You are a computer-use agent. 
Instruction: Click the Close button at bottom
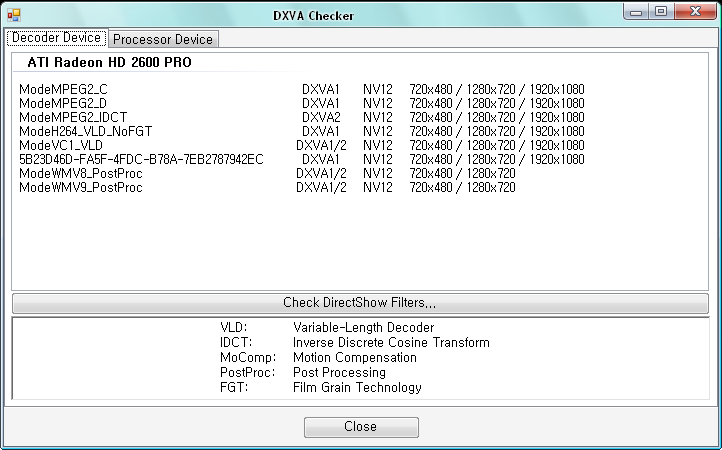(361, 427)
